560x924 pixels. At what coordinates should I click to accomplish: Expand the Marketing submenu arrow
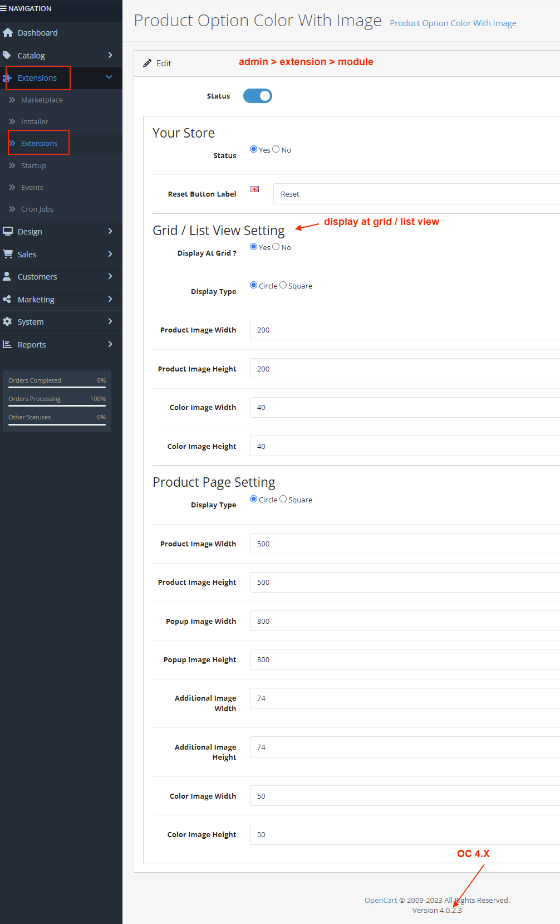[x=110, y=299]
